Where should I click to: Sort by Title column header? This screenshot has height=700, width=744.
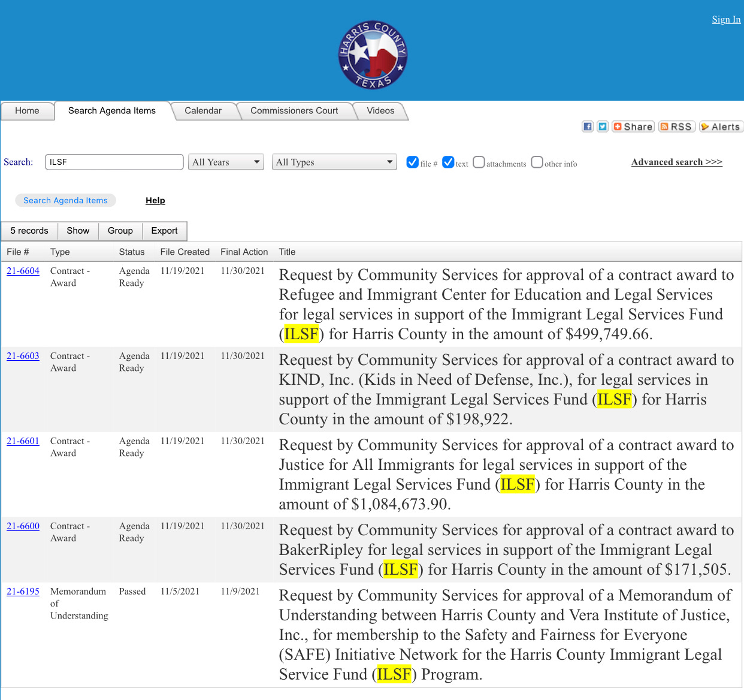pos(287,252)
